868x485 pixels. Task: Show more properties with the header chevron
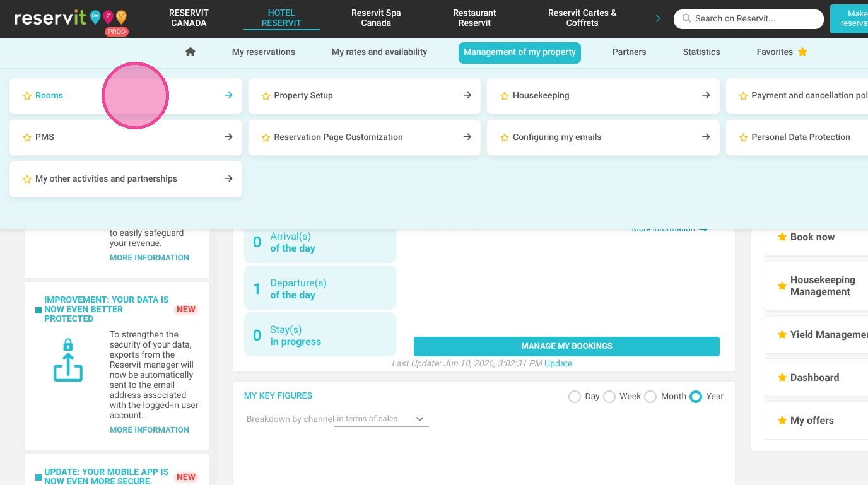pos(658,18)
